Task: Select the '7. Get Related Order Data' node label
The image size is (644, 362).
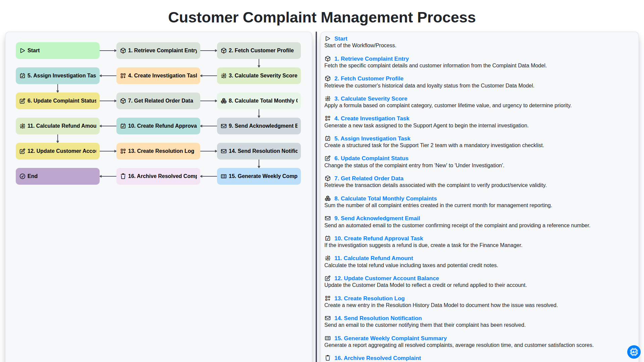Action: (160, 101)
